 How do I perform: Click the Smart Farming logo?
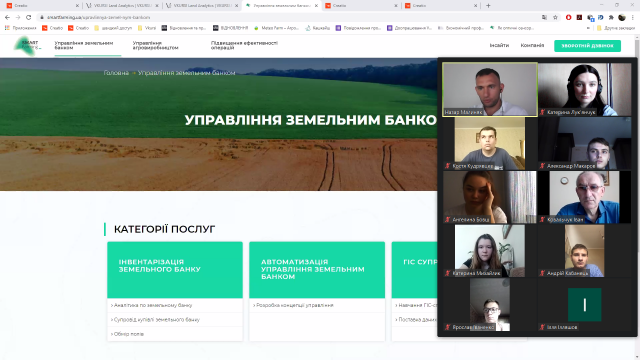click(x=28, y=45)
